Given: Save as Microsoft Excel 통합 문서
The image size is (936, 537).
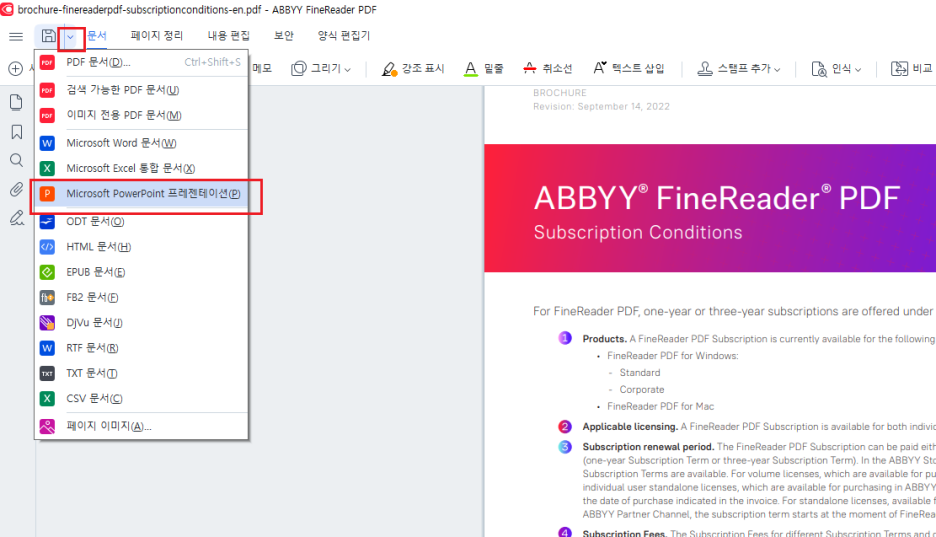Looking at the screenshot, I should (x=141, y=168).
